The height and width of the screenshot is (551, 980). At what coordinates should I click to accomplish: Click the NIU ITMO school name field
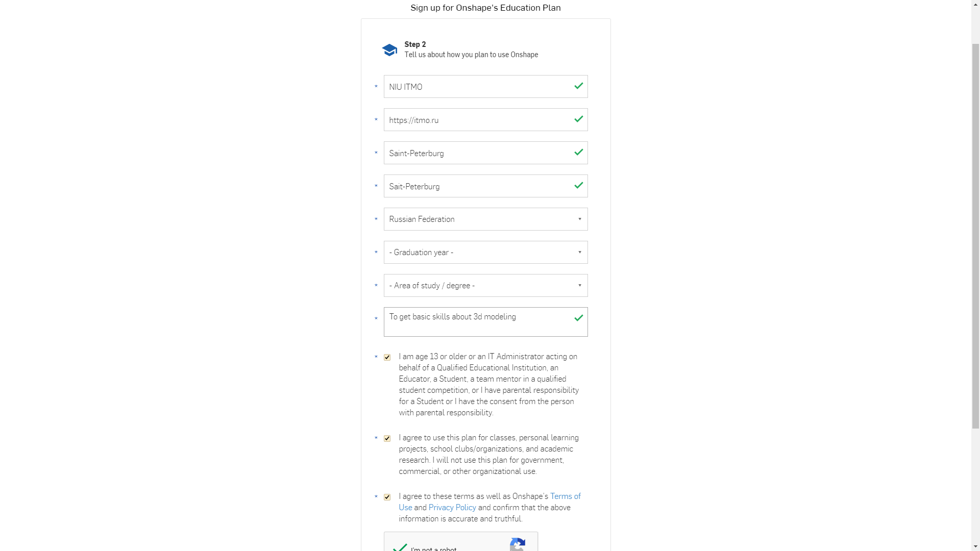(x=485, y=86)
